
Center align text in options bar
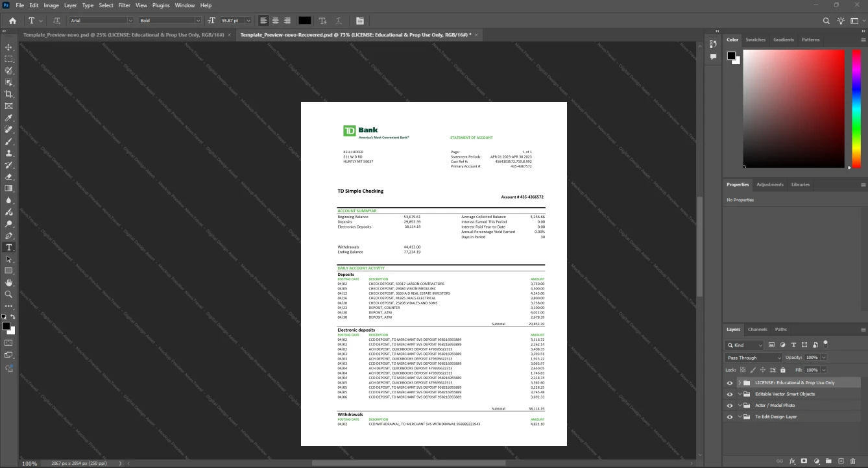pyautogui.click(x=276, y=21)
